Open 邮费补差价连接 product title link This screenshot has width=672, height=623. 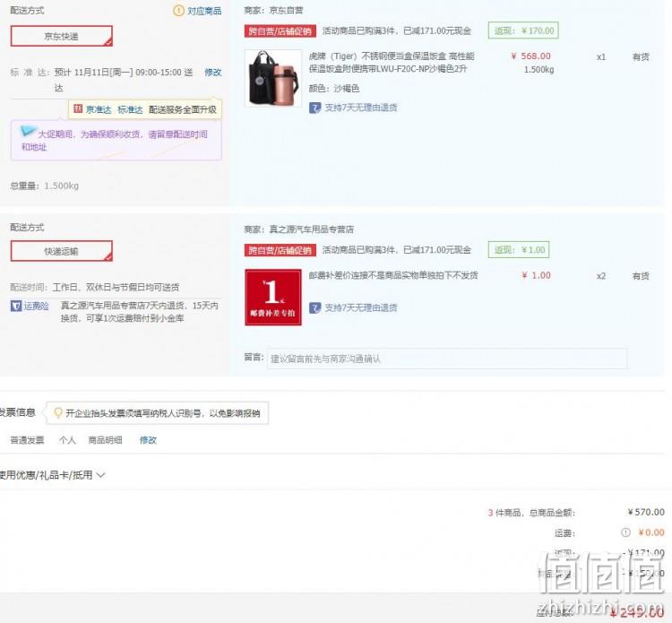(393, 275)
